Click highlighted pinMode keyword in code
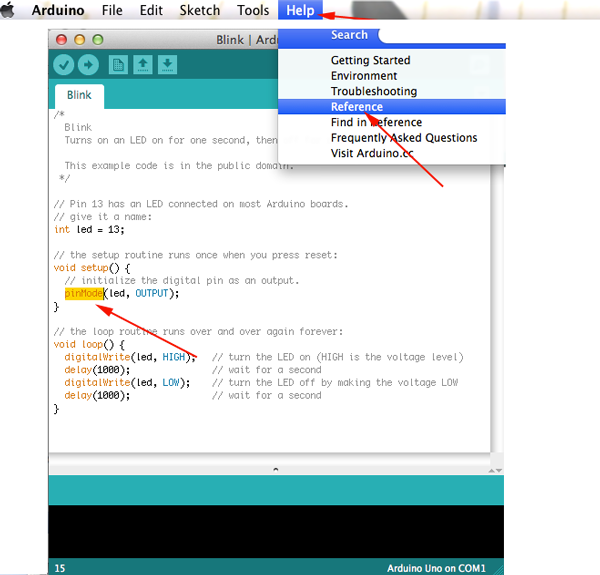Screen dimensions: 600x575 pyautogui.click(x=84, y=293)
